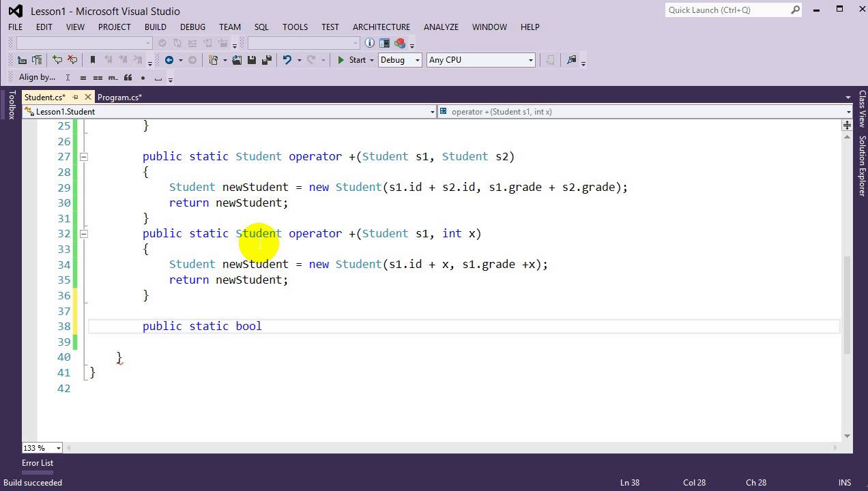Click the Align by quotes icon

coord(128,78)
